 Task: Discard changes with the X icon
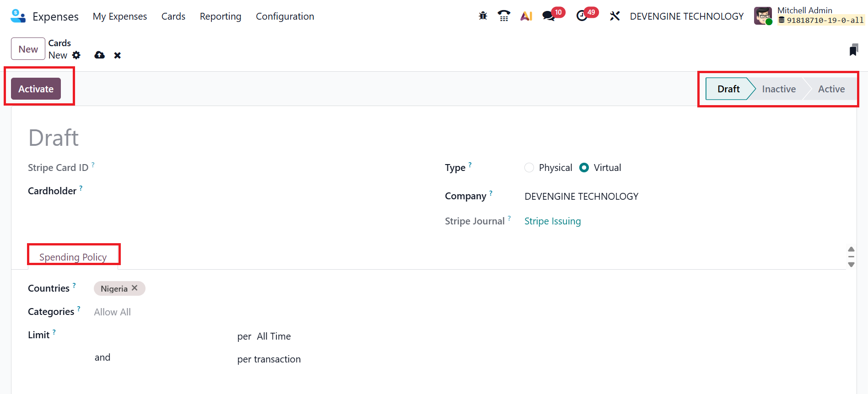point(118,55)
